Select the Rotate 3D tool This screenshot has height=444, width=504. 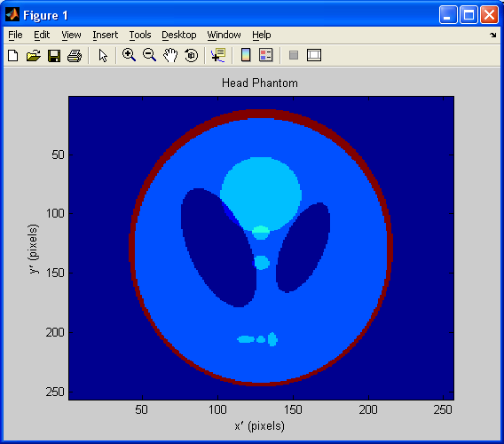click(192, 55)
